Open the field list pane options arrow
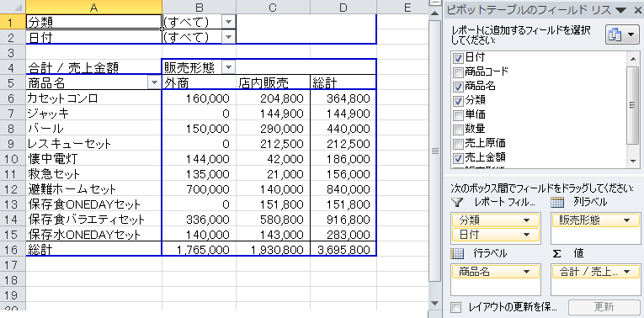The image size is (644, 318). pyautogui.click(x=621, y=11)
